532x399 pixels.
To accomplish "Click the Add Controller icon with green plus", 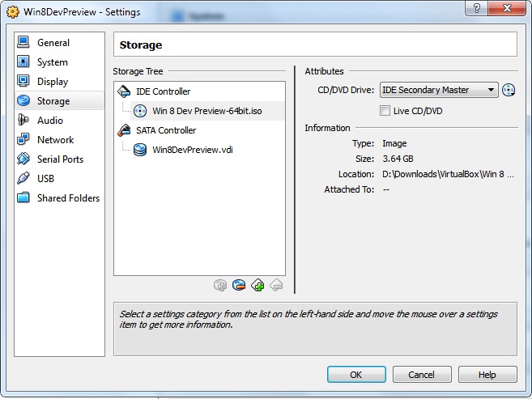I will point(257,285).
